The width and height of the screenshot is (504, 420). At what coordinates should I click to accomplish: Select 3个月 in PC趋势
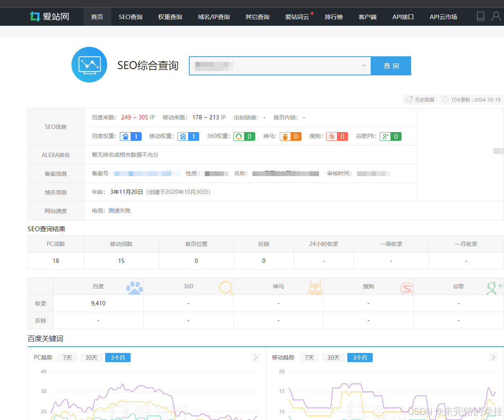coord(118,357)
